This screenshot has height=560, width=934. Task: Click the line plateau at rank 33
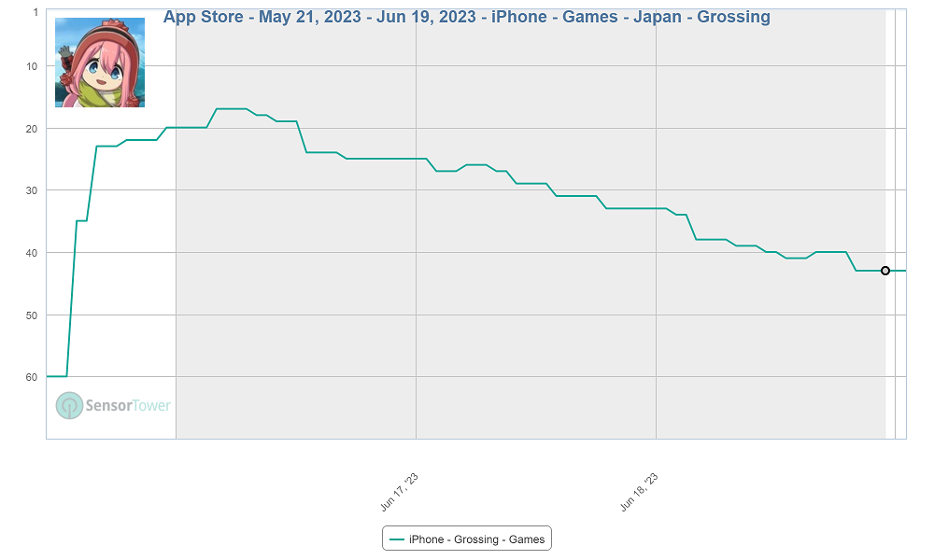click(637, 208)
